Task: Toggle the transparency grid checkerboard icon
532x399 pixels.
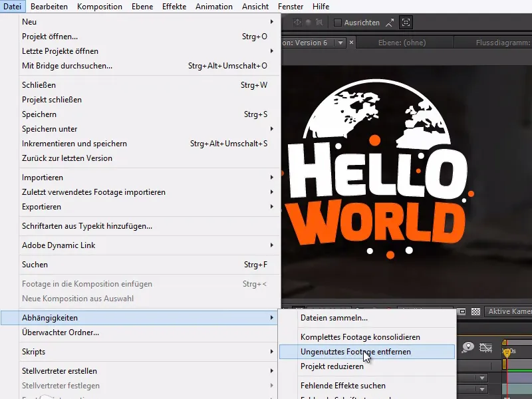Action: coord(475,311)
